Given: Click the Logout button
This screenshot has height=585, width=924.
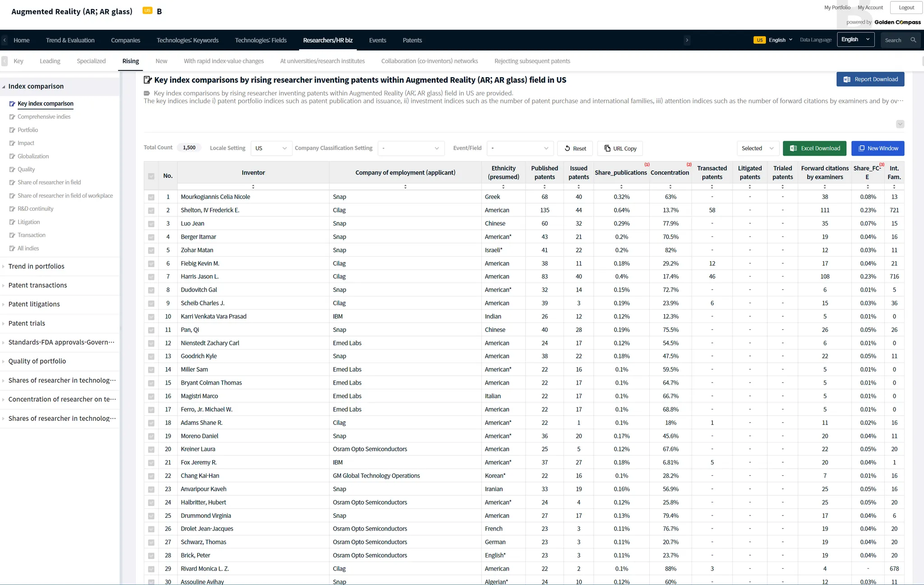Looking at the screenshot, I should [x=906, y=8].
